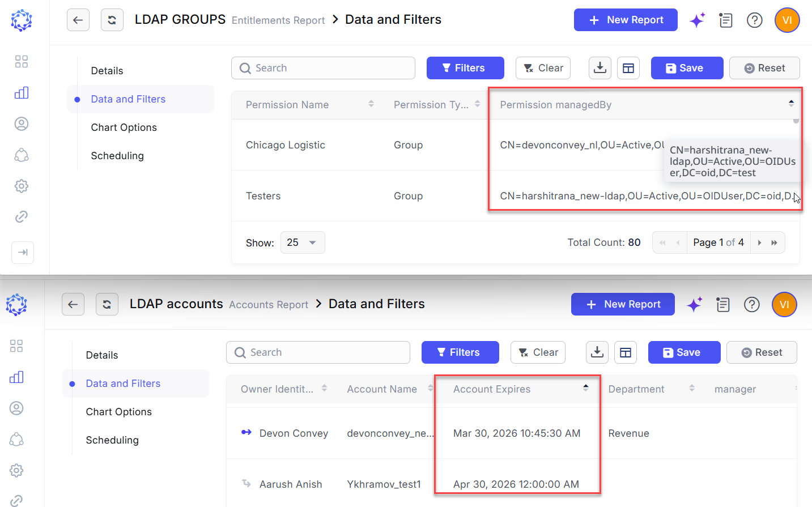Click Reset button in LDAP GROUPS report
Viewport: 812px width, 507px height.
pyautogui.click(x=764, y=68)
